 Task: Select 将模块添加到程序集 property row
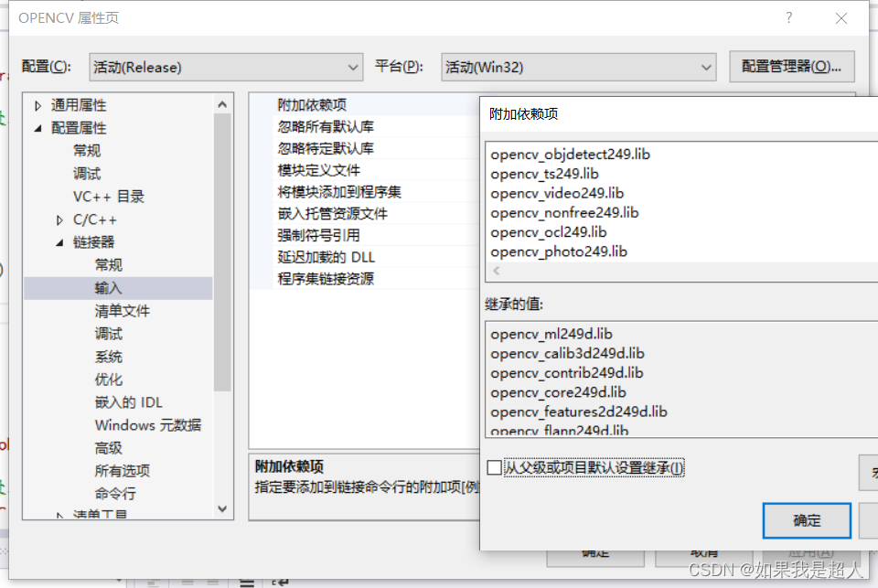point(365,192)
